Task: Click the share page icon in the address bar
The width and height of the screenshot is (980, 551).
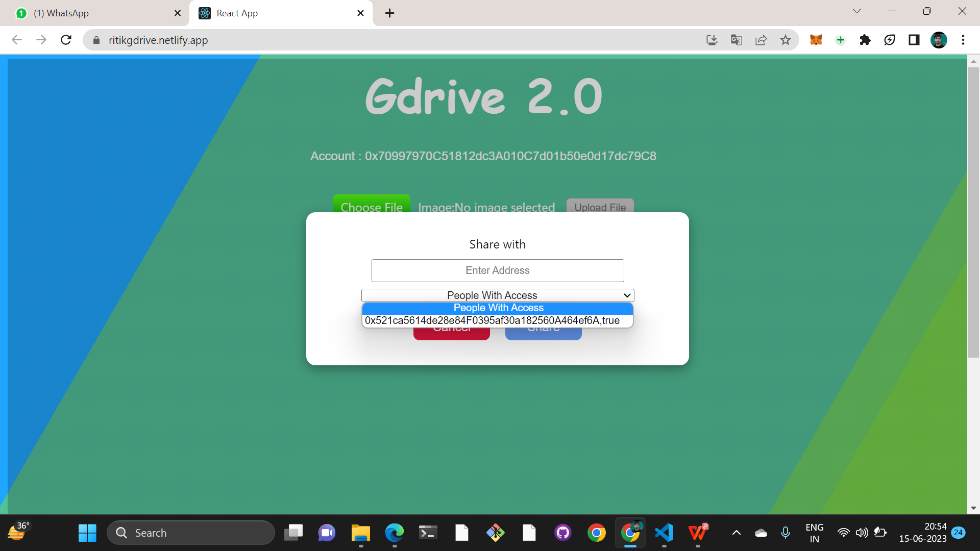Action: 761,40
